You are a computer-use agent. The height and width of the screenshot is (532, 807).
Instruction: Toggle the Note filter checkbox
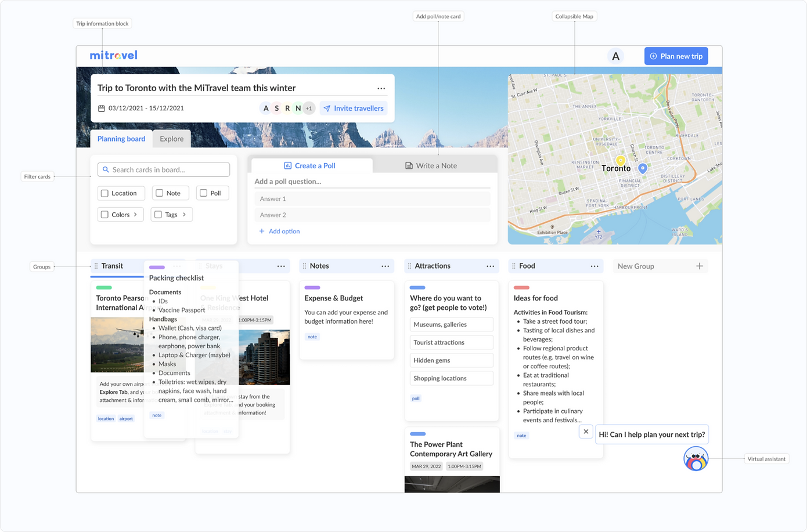pyautogui.click(x=159, y=193)
